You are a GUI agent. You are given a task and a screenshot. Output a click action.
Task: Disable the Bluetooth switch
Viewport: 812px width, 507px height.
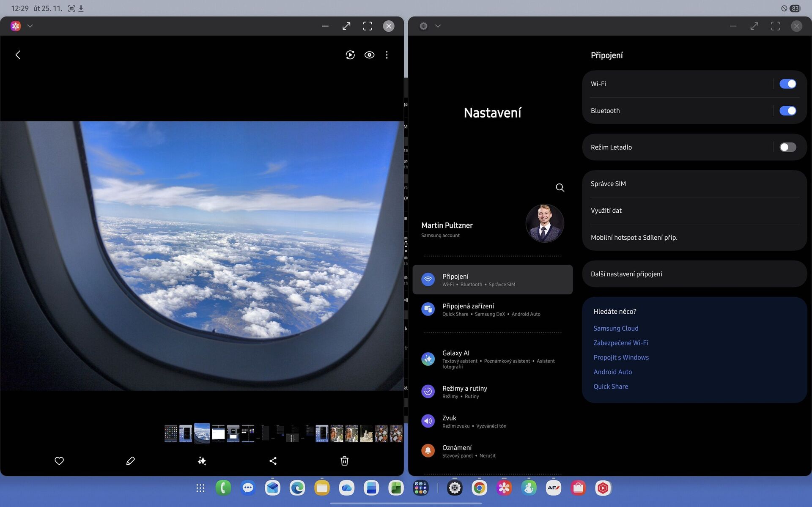(x=787, y=111)
